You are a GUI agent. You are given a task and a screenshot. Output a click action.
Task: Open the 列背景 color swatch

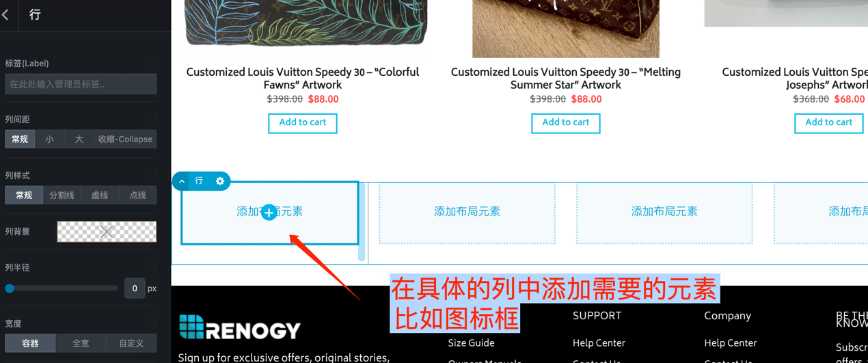click(x=107, y=232)
